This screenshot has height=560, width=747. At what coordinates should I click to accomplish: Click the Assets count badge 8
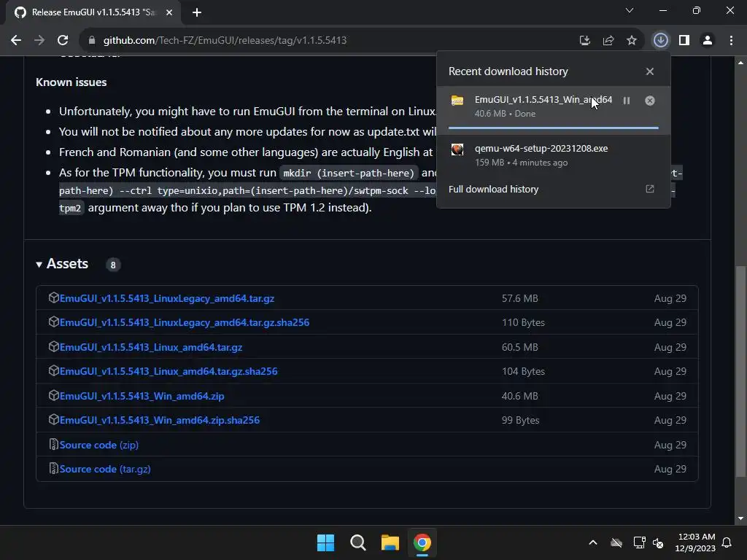point(113,265)
